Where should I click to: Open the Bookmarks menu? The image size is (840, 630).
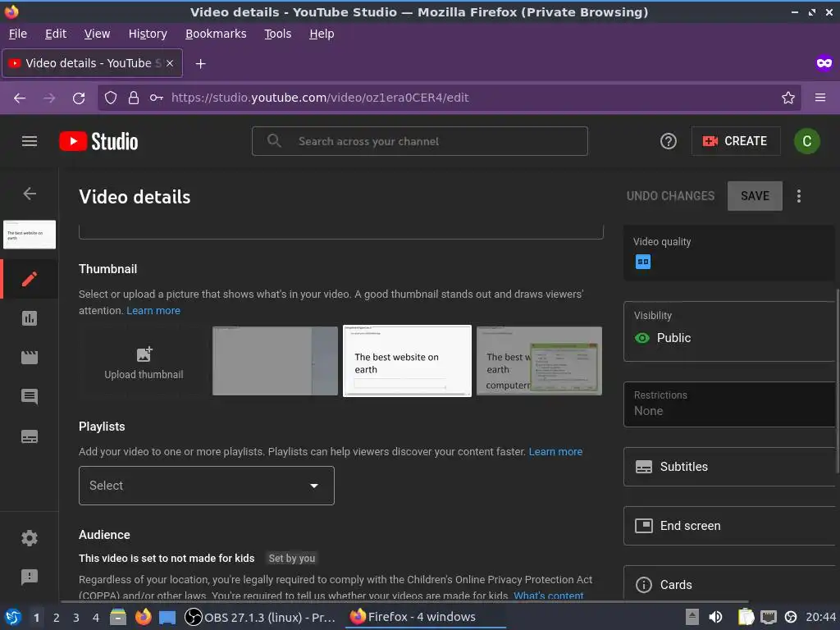216,34
